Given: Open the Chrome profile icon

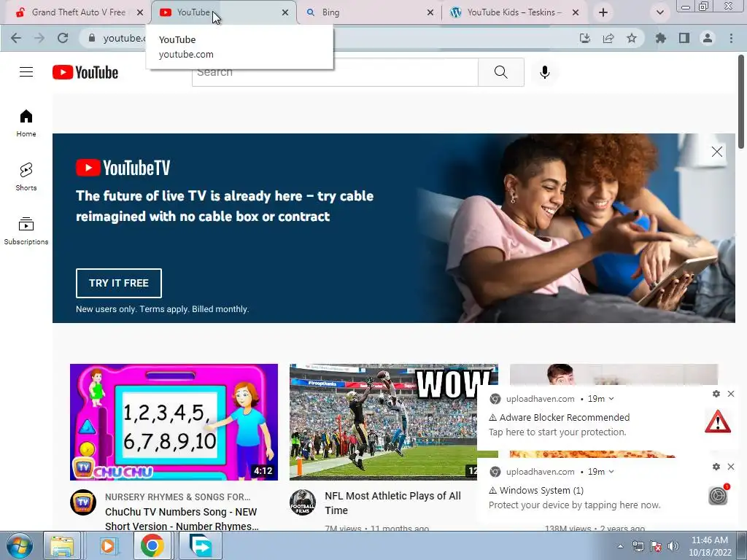Looking at the screenshot, I should [x=708, y=38].
